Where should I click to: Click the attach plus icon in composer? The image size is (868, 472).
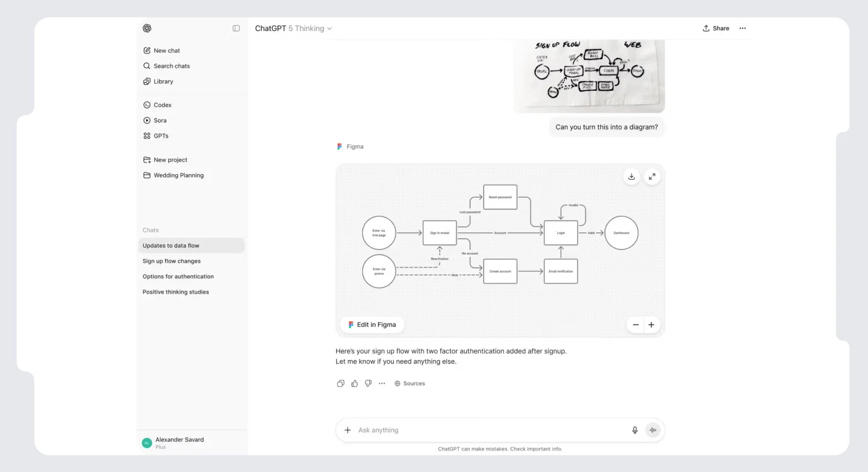[348, 430]
